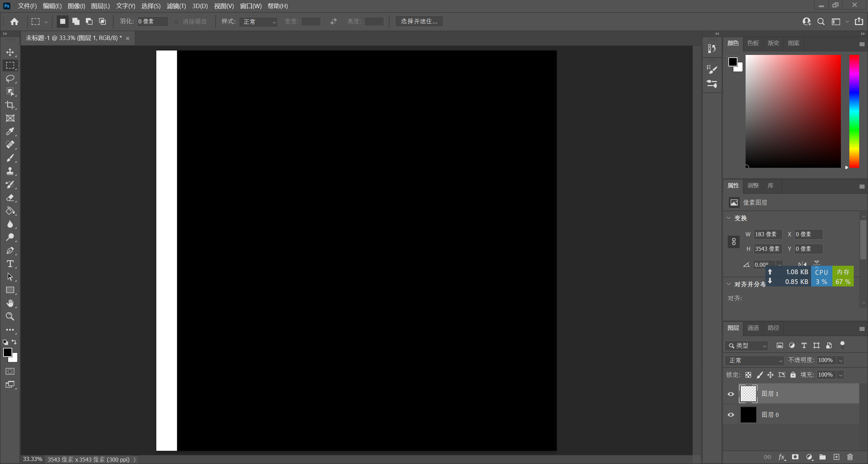Viewport: 868px width, 464px height.
Task: Choose the Horizontal Type tool
Action: tap(10, 264)
